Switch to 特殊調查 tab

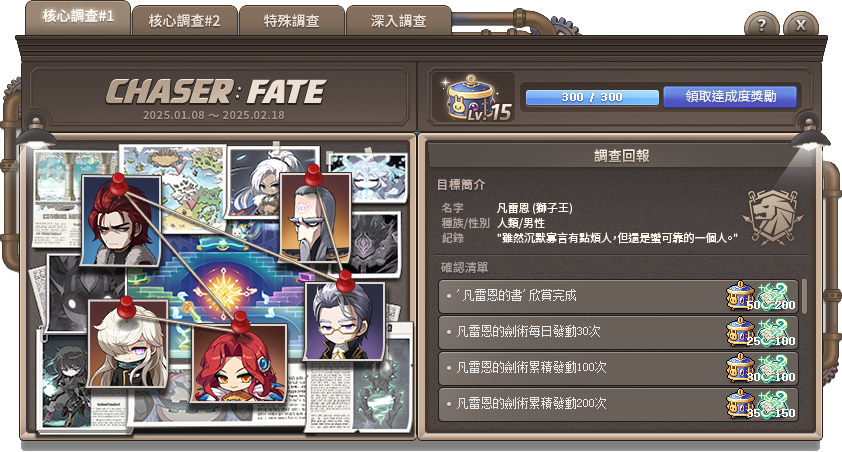pos(292,21)
